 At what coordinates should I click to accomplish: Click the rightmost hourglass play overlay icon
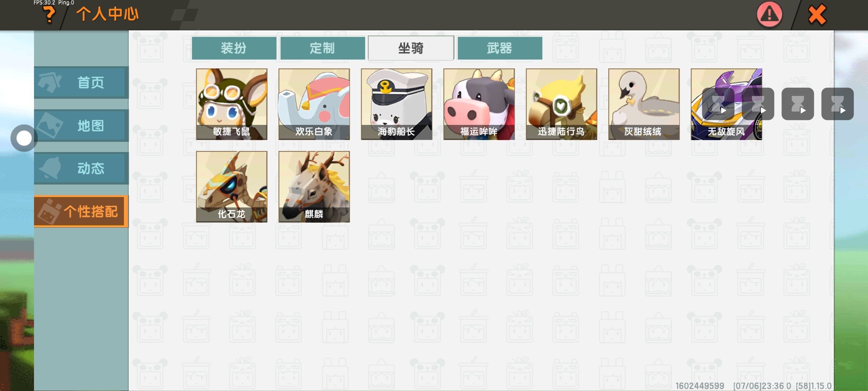click(x=837, y=104)
